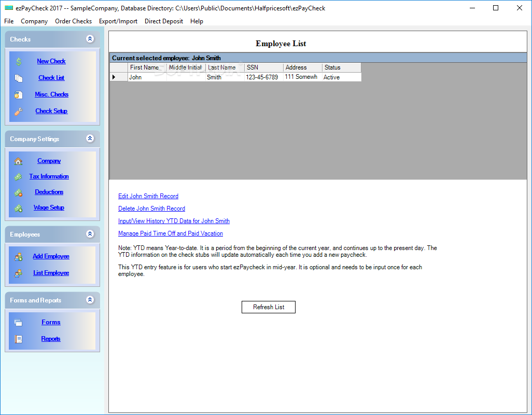Open the Check Setup link

pos(51,111)
